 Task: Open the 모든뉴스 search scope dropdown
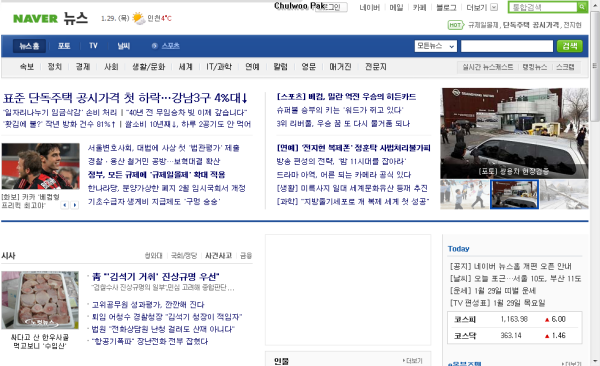pyautogui.click(x=435, y=46)
